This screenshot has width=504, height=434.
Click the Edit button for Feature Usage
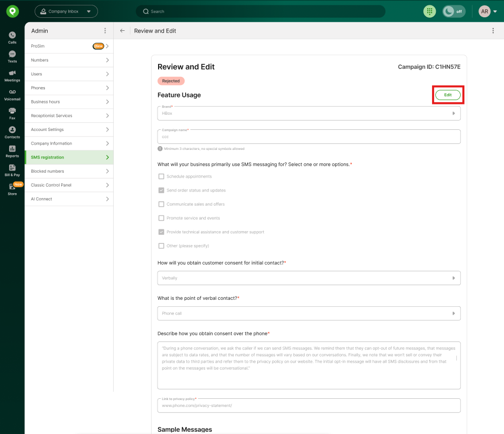[x=448, y=95]
